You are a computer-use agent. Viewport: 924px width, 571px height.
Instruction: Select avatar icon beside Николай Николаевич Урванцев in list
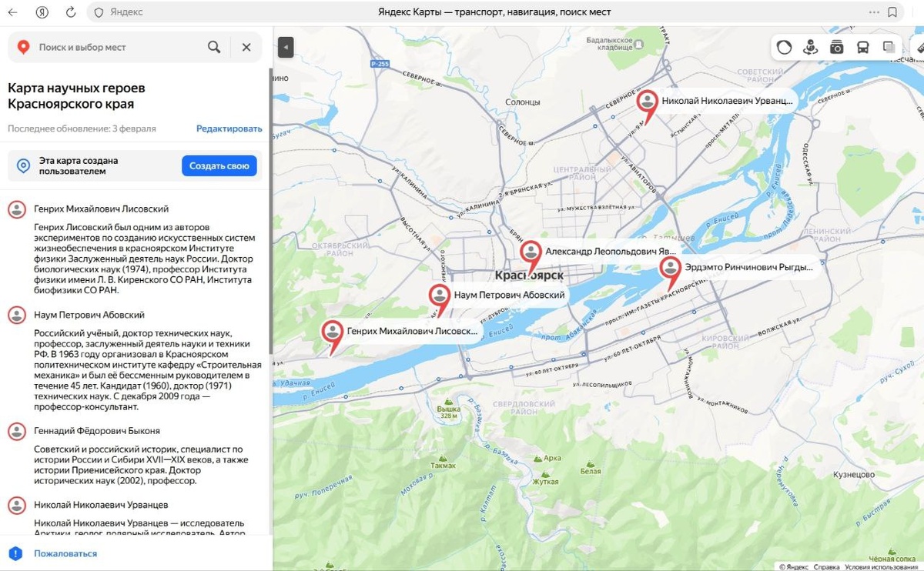17,505
